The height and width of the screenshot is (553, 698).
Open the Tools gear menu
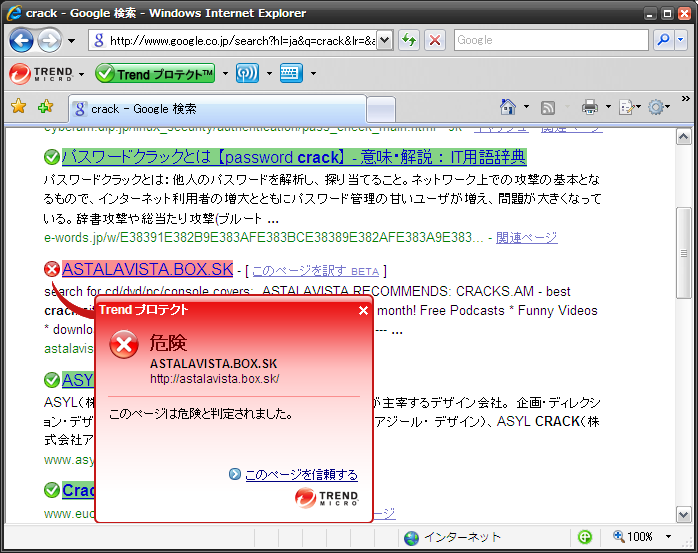tap(659, 107)
